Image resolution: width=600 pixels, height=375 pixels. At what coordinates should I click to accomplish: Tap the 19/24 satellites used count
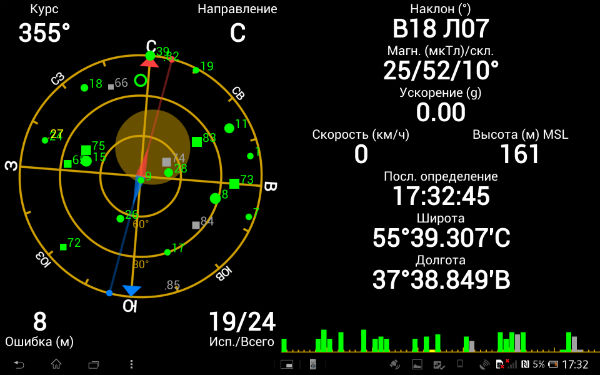242,322
